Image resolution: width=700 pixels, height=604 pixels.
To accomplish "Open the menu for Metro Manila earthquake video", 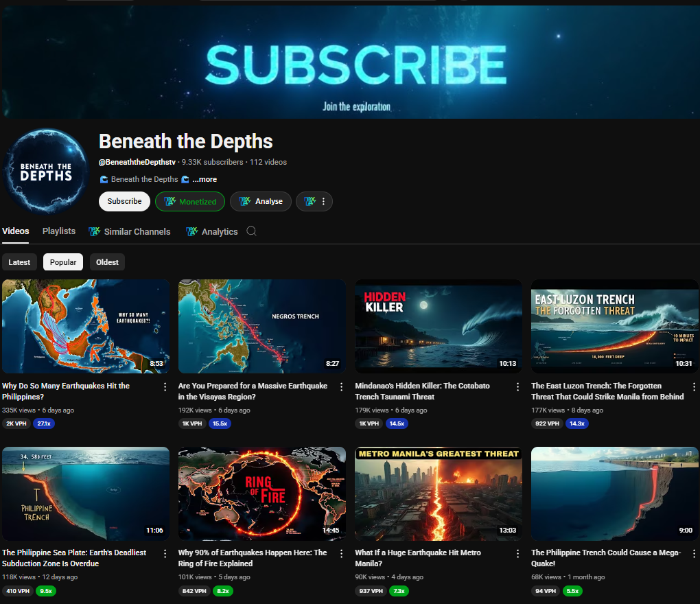I will [x=518, y=553].
